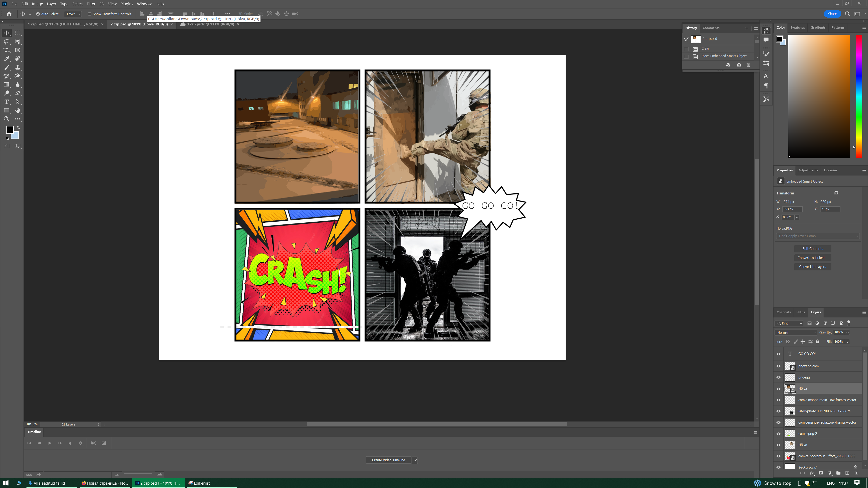Create a new group folder icon
Viewport: 868px width, 488px height.
[838, 473]
